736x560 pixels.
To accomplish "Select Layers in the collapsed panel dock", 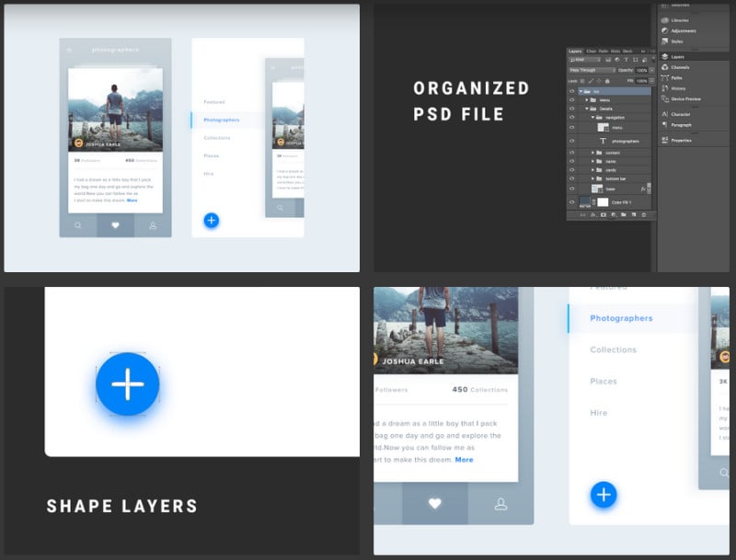I will click(x=673, y=57).
